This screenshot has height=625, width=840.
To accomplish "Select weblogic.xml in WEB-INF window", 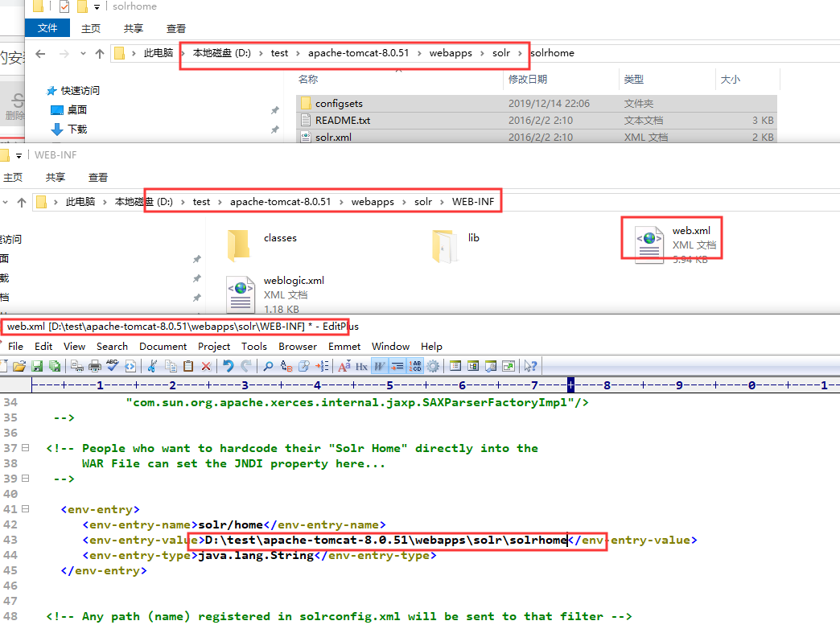I will [x=276, y=294].
